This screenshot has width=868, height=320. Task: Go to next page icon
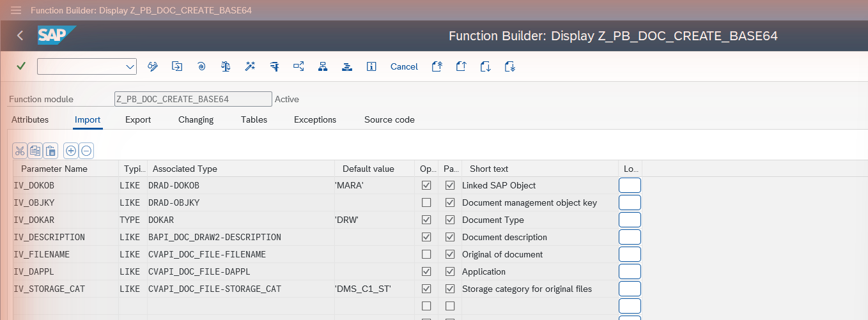[486, 66]
